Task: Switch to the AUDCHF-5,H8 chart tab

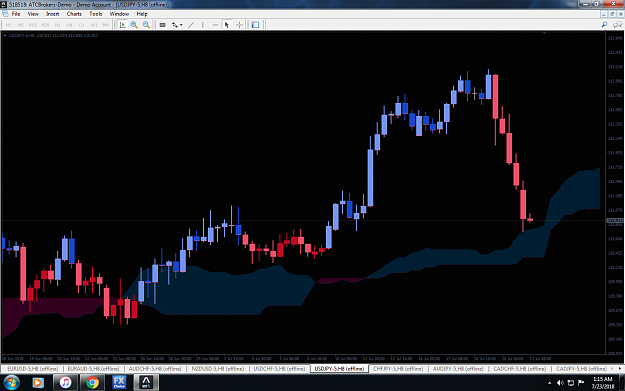Action: 155,369
